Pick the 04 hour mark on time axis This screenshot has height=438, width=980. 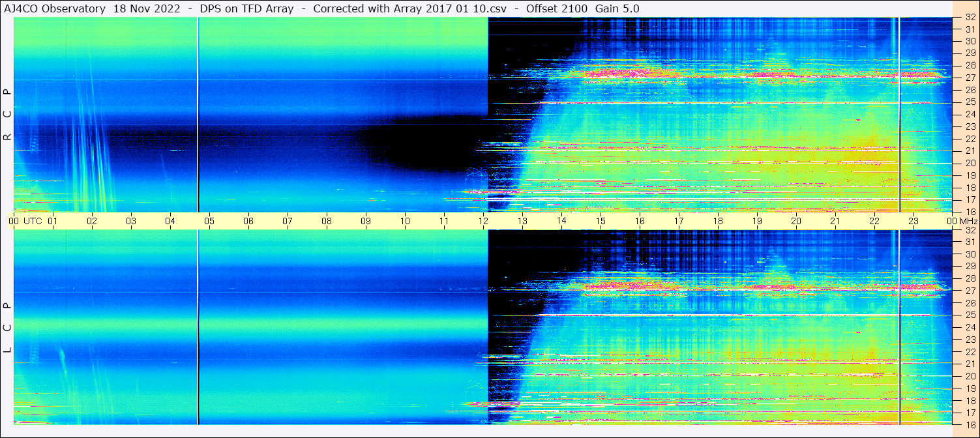170,221
